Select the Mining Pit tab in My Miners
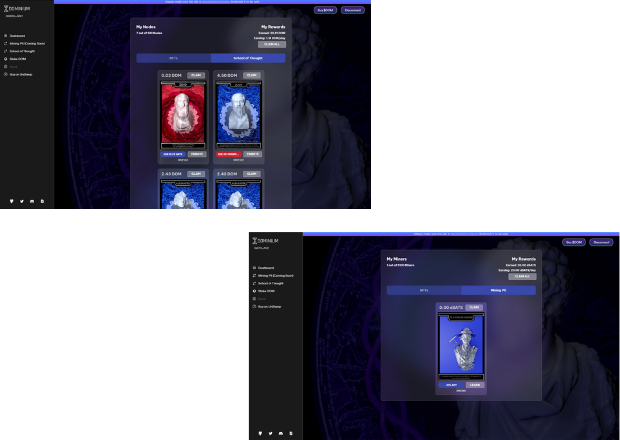 (x=498, y=290)
